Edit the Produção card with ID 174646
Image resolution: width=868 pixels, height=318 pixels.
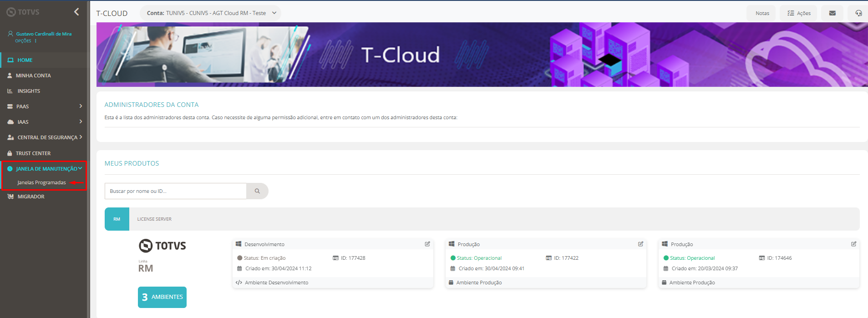854,244
